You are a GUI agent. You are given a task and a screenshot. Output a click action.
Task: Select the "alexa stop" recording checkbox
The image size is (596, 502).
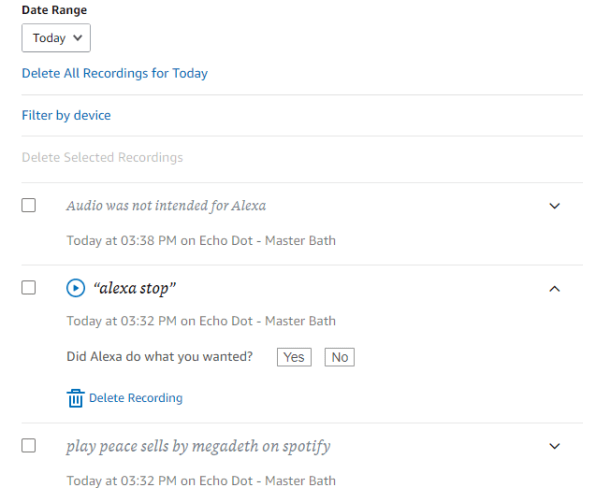pos(29,288)
